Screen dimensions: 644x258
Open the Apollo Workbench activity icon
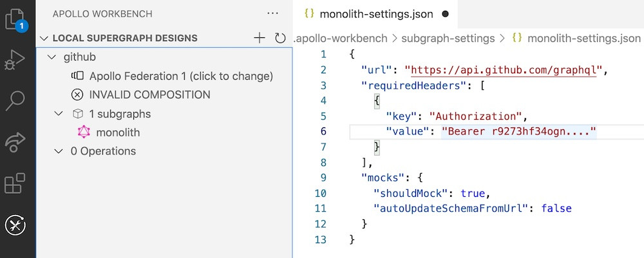15,225
